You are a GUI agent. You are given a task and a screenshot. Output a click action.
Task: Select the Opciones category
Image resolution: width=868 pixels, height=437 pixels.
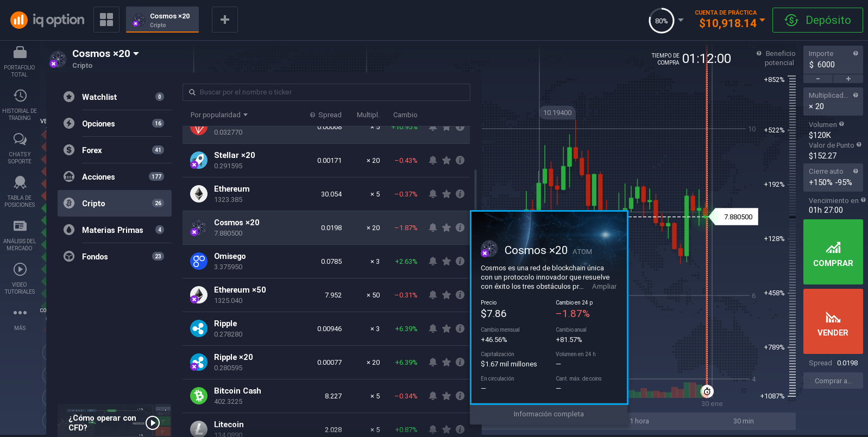click(115, 124)
